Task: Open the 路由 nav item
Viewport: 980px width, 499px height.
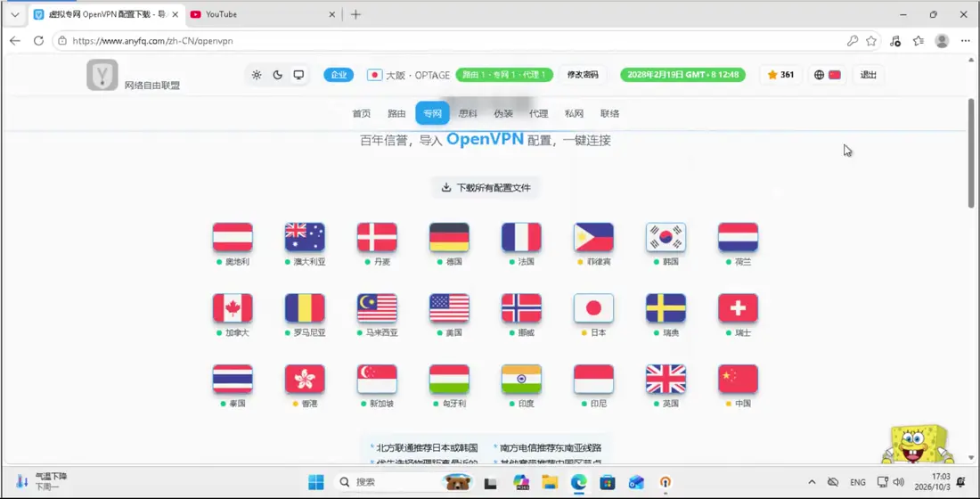Action: [396, 114]
